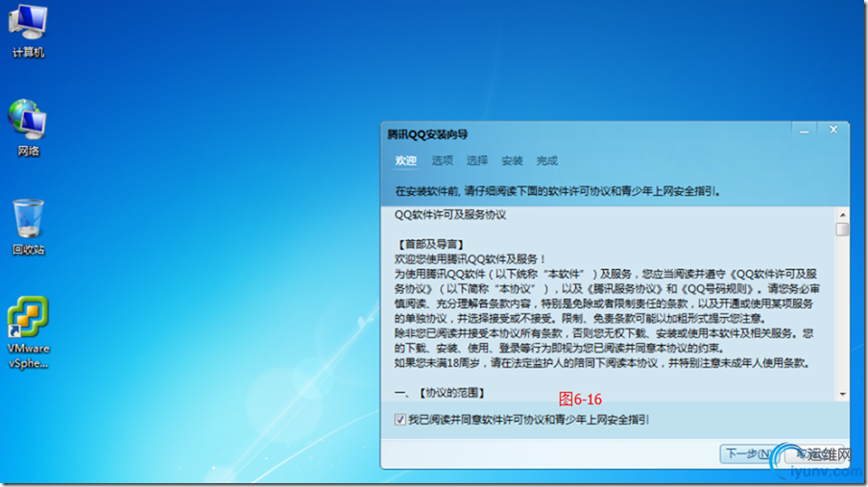Image resolution: width=868 pixels, height=487 pixels.
Task: Click the 【首部及导言】 section heading
Action: coord(431,244)
